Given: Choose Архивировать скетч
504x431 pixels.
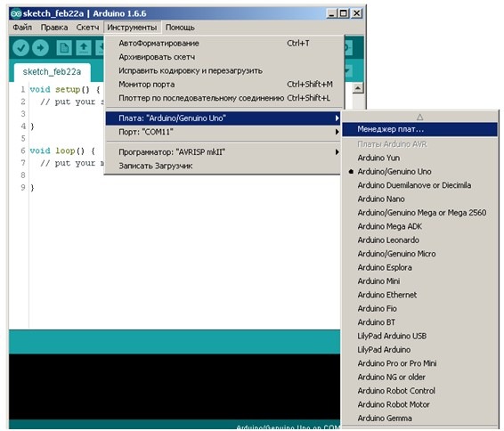Looking at the screenshot, I should pyautogui.click(x=224, y=57).
